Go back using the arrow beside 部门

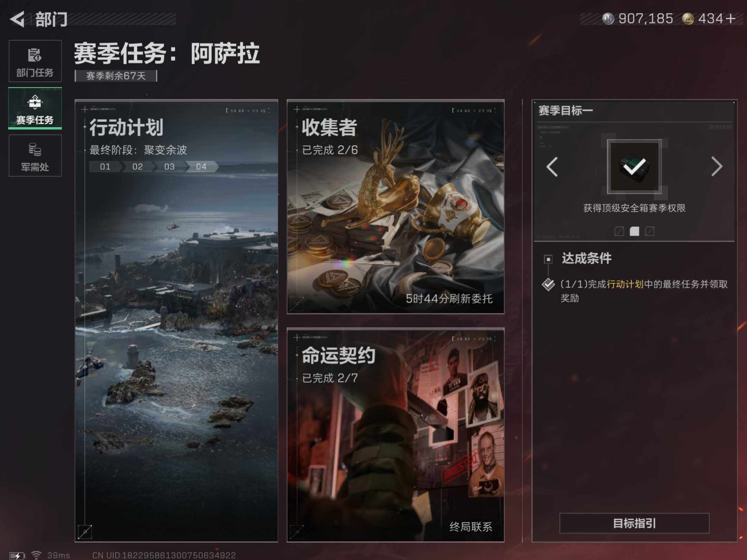[17, 19]
